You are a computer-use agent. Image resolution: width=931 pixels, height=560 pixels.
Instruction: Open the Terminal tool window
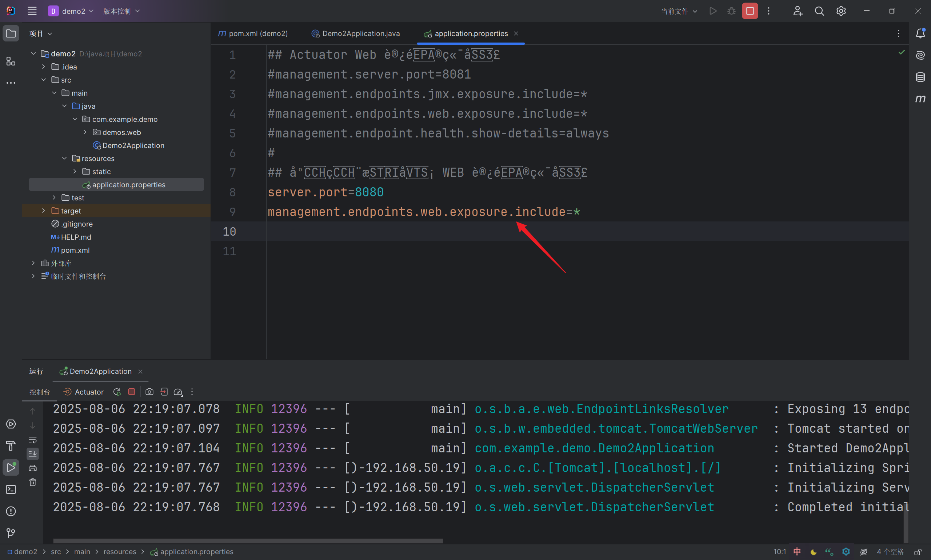coord(11,489)
